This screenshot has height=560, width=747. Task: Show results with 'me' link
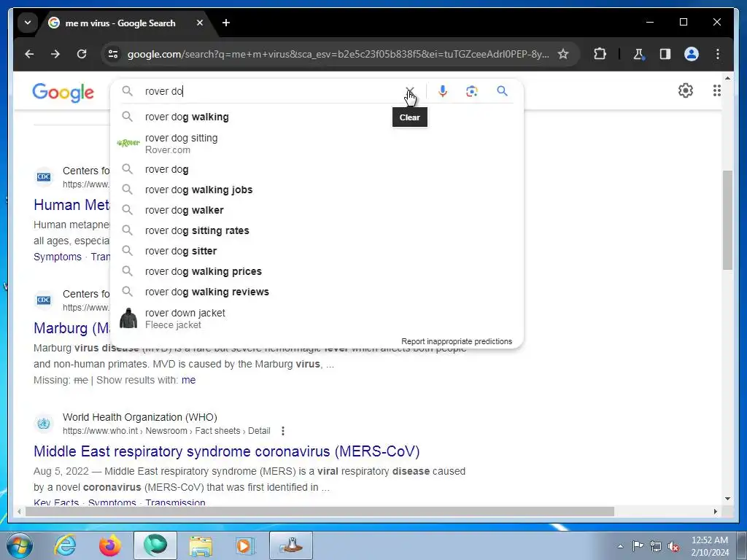tap(189, 380)
